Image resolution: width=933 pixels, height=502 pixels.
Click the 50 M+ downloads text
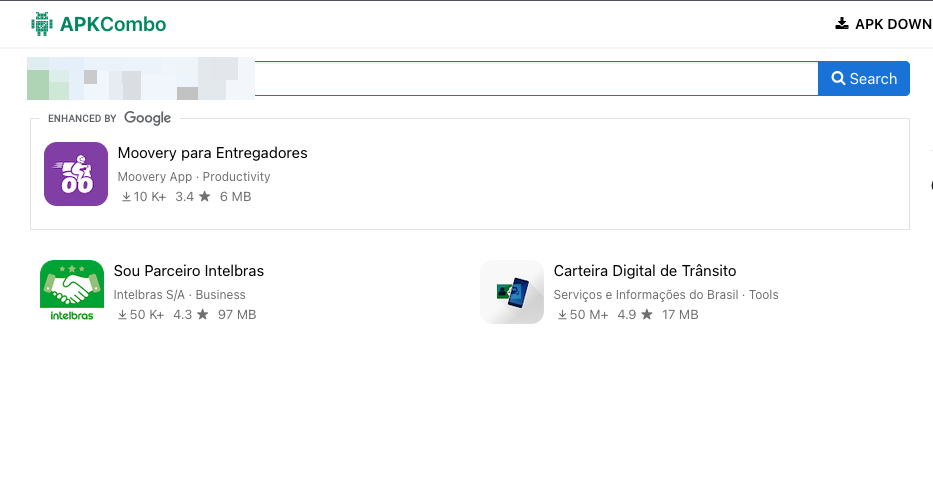583,315
